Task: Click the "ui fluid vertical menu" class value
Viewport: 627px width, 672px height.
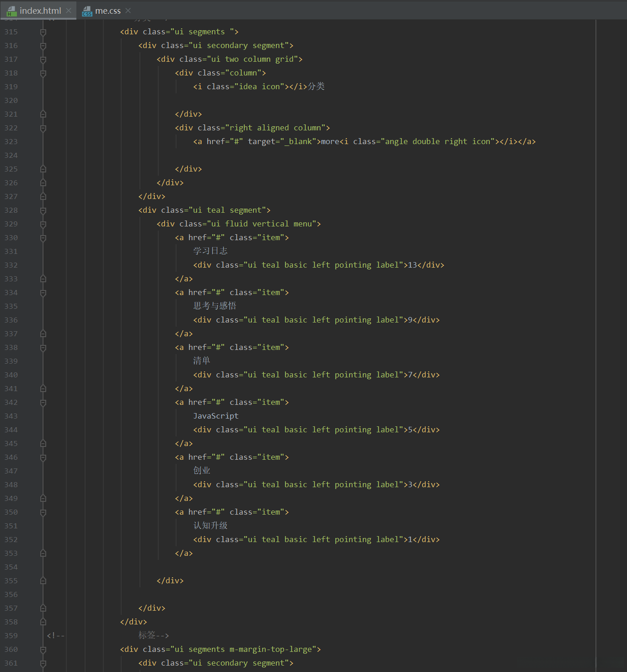Action: coord(262,224)
